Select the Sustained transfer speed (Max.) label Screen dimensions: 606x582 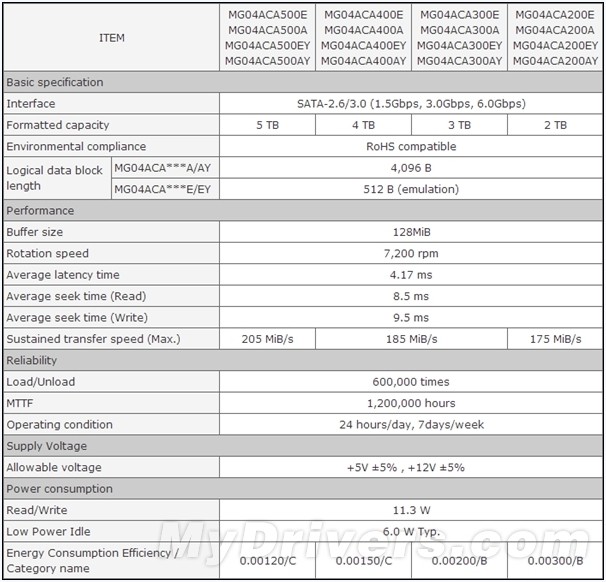click(x=94, y=339)
